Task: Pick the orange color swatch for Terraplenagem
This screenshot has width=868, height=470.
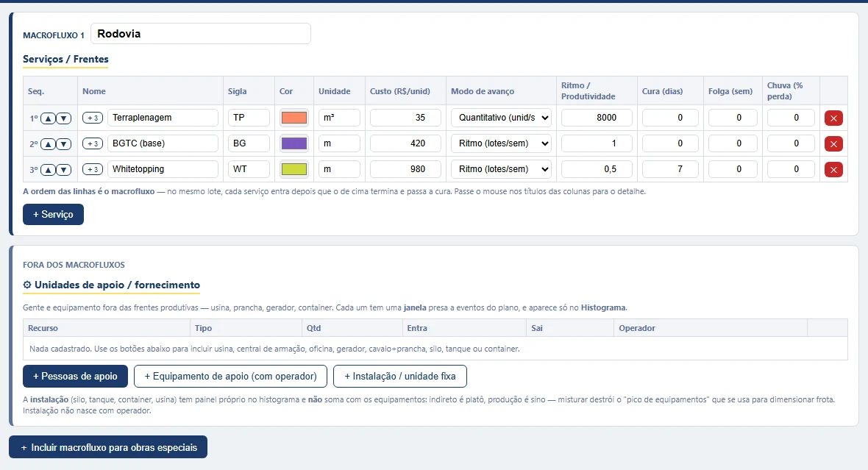Action: click(294, 118)
